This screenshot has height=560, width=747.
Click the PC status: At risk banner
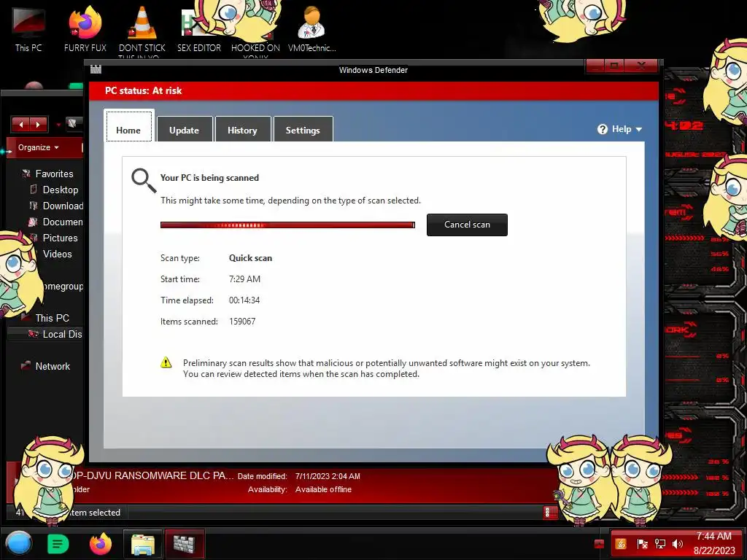[x=373, y=90]
